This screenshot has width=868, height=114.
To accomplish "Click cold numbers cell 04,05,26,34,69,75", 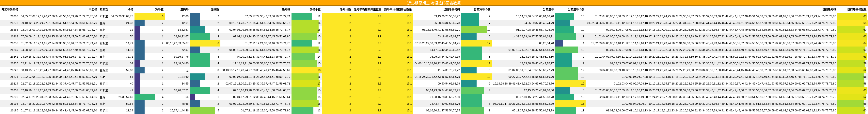I will click(x=122, y=16).
